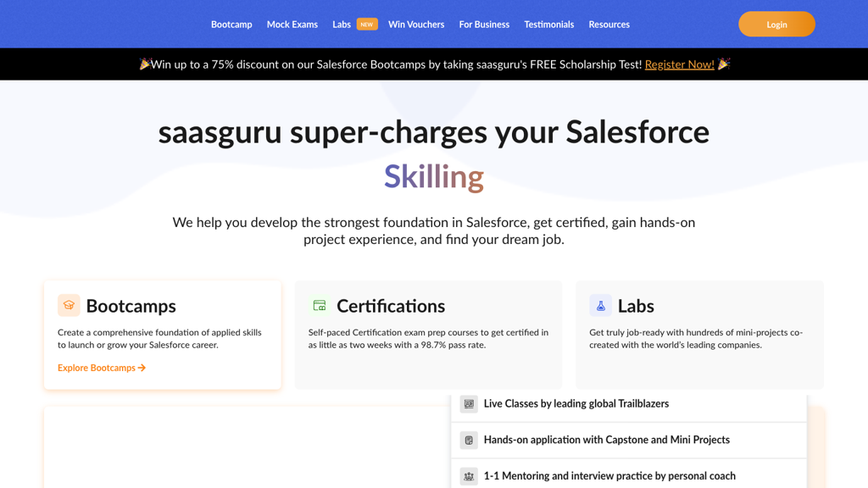
Task: Click the Capstone projects clipboard icon
Action: tap(469, 440)
